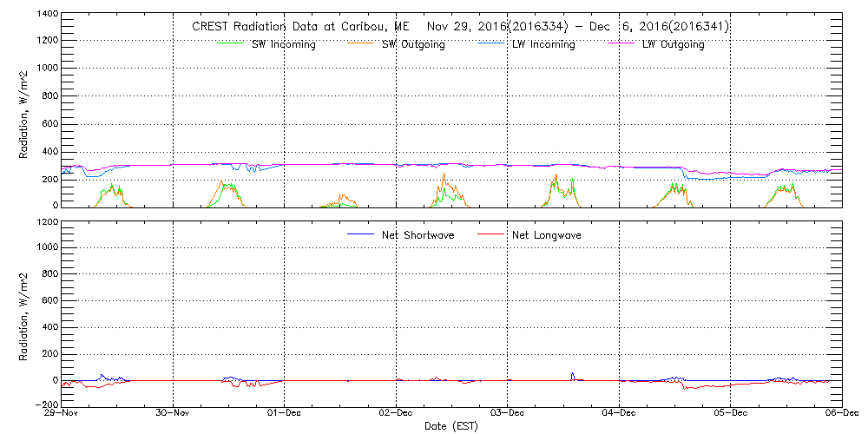Select the 01-Dec date tick label
868x434 pixels.
pyautogui.click(x=285, y=413)
